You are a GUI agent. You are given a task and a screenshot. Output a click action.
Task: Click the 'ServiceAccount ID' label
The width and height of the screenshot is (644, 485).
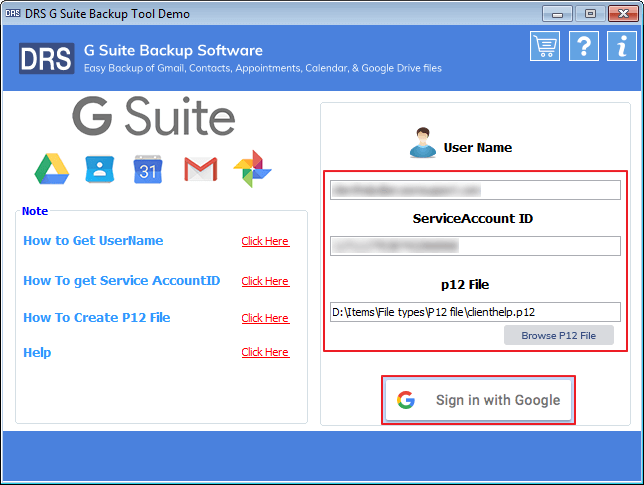point(473,218)
